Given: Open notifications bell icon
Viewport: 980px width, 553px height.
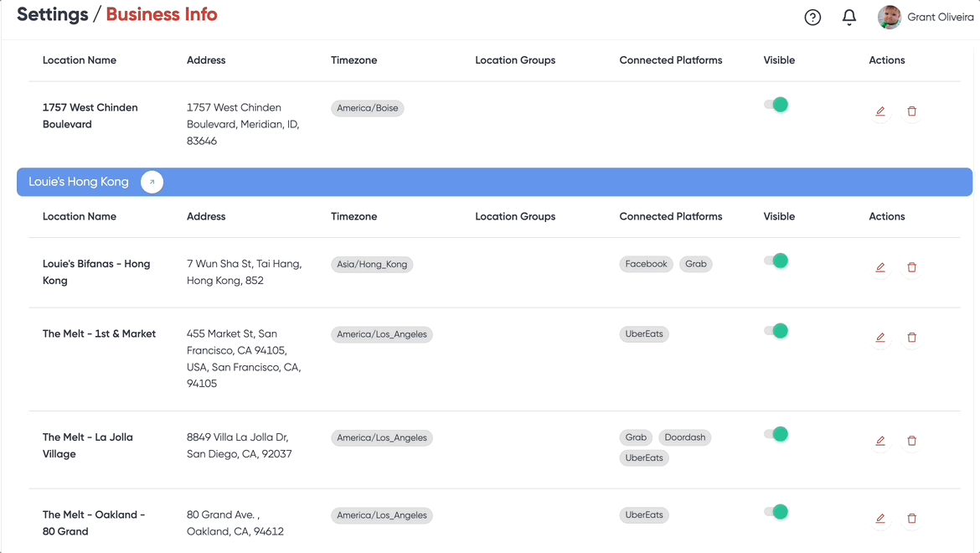Looking at the screenshot, I should (x=848, y=18).
